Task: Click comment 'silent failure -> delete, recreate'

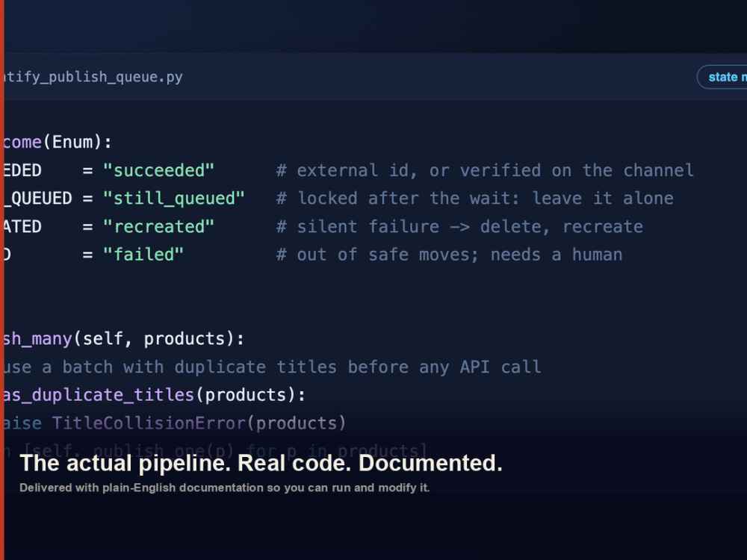Action: coord(459,227)
